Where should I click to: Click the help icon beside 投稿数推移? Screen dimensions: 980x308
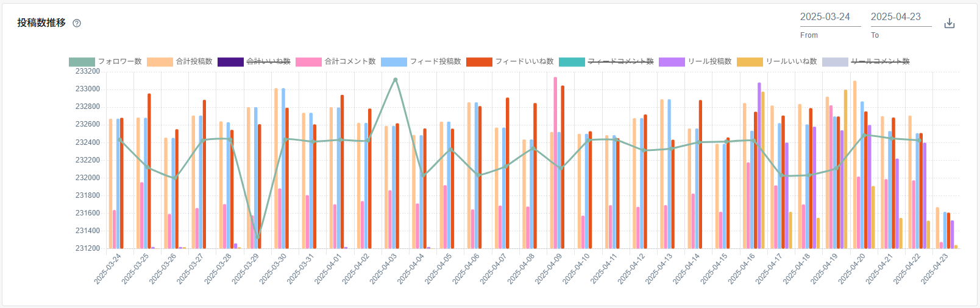click(77, 23)
